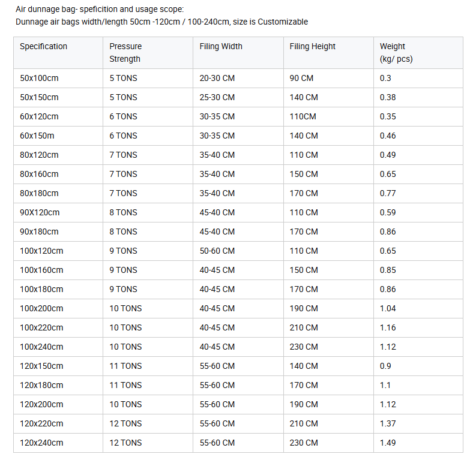The image size is (476, 460).
Task: Select the 0.38 weight cell
Action: click(x=418, y=97)
